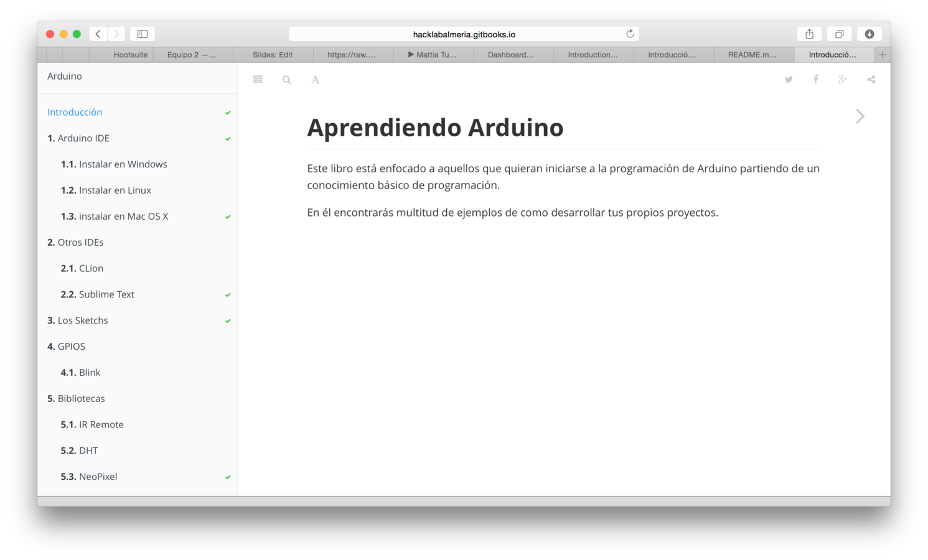Open 1.1. Instalar en Windows

114,164
